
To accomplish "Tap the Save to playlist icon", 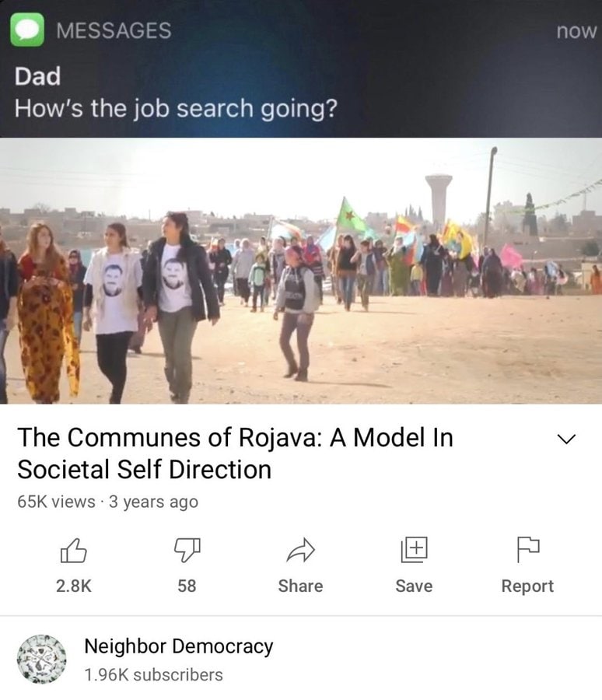I will coord(414,550).
